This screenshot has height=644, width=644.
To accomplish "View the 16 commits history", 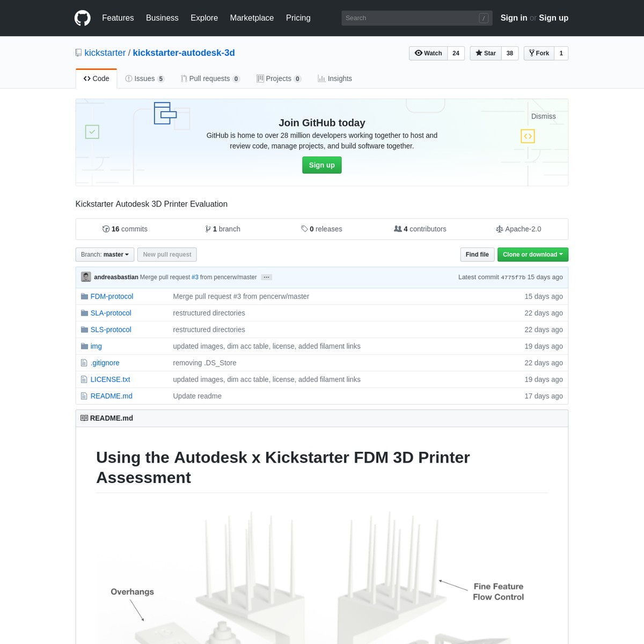I will (125, 229).
